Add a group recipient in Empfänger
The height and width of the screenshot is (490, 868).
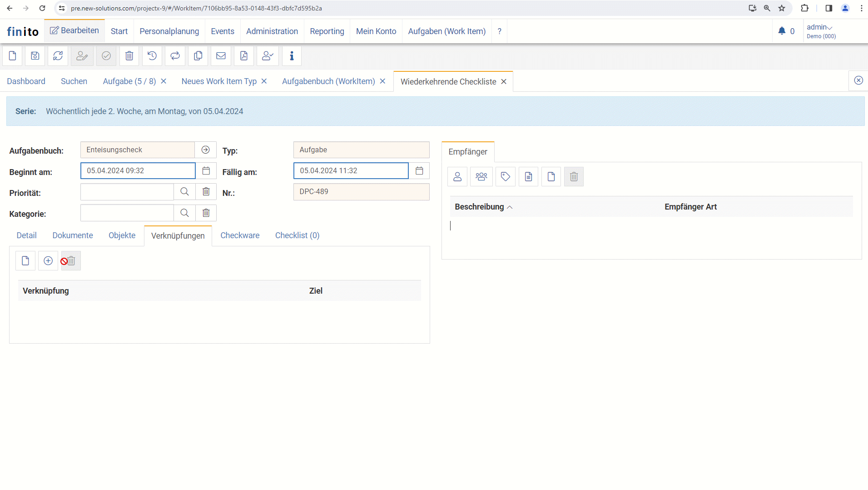[x=481, y=177]
